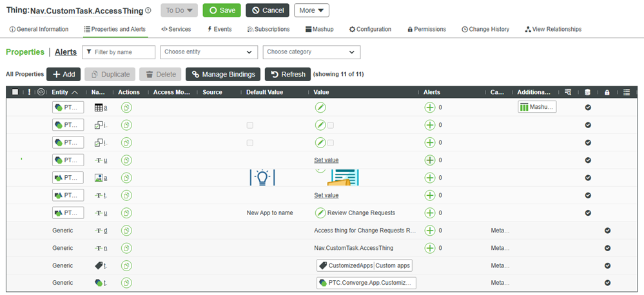Click the Manage Bindings button

click(223, 74)
